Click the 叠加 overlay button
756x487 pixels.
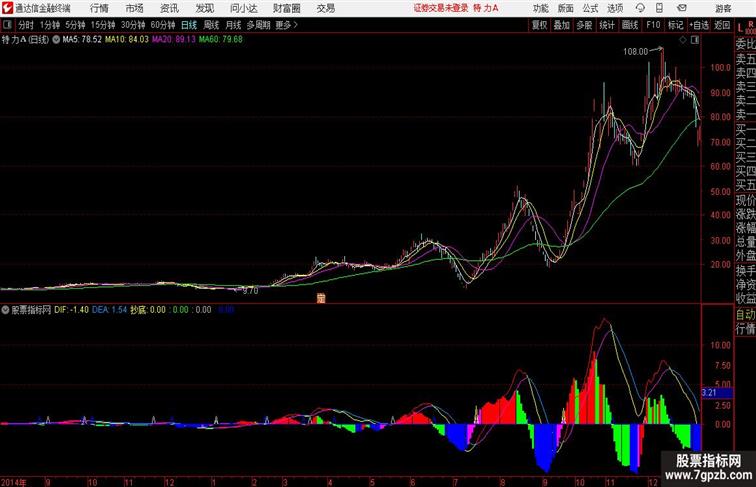pos(562,25)
